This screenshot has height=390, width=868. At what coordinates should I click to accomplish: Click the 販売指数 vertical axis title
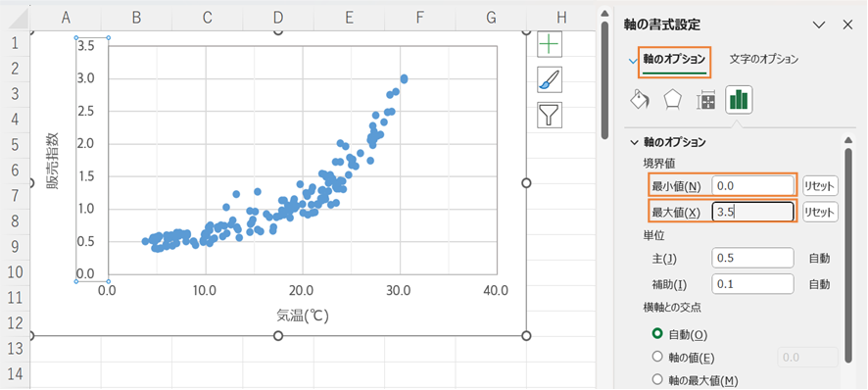click(53, 161)
